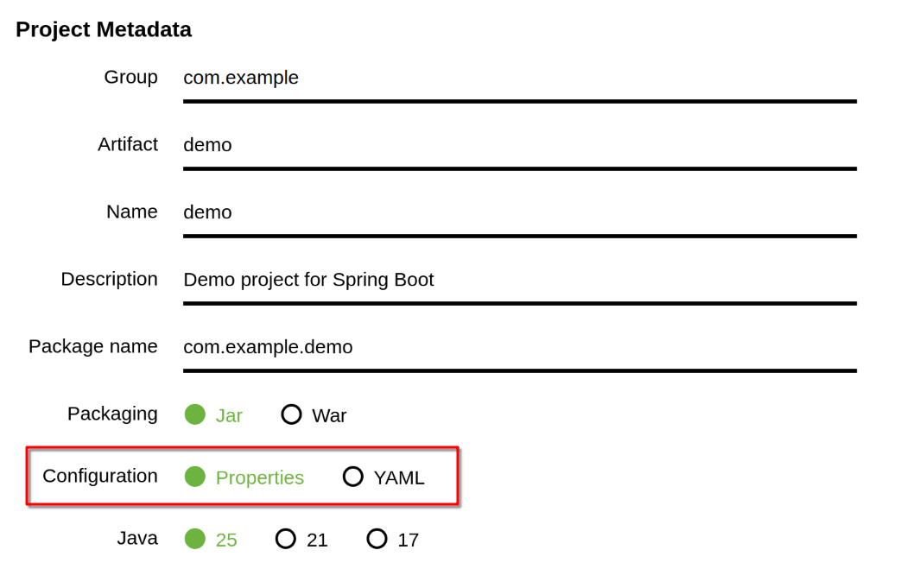Click the Java row label
This screenshot has height=588, width=919.
coord(137,539)
